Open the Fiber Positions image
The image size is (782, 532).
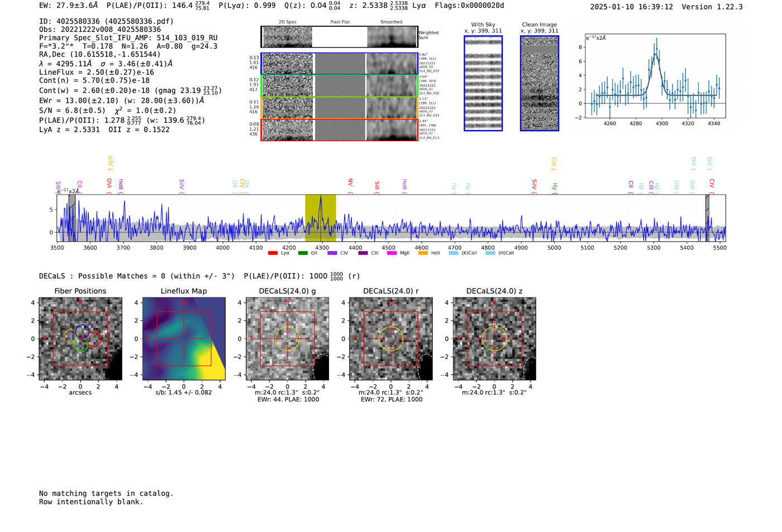coord(80,339)
